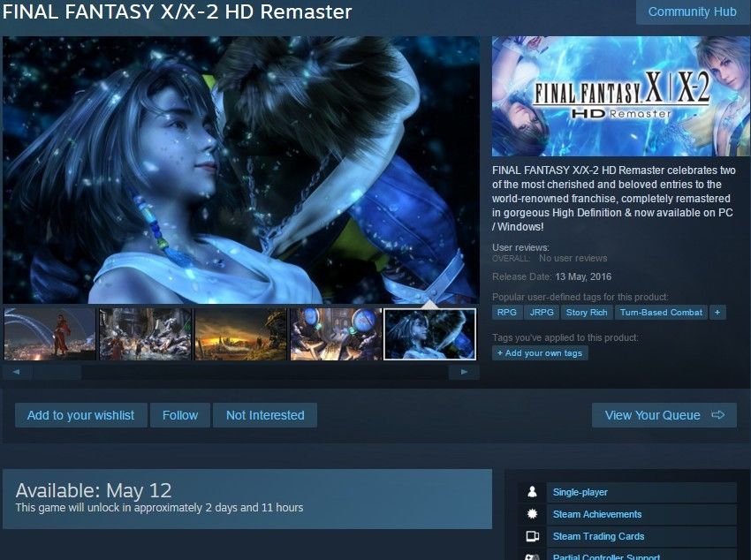Click the Steam Achievements star icon

tap(532, 514)
